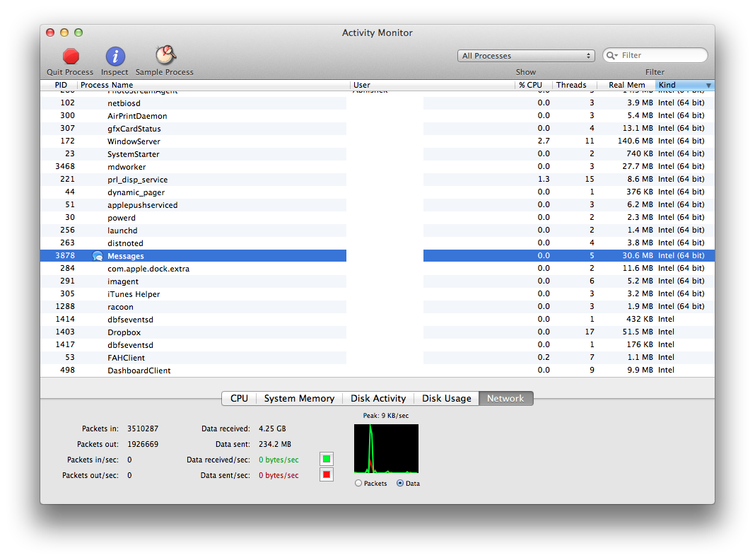Click the Data received 4.25 GB value
Screen dimensions: 755x560
pyautogui.click(x=272, y=428)
